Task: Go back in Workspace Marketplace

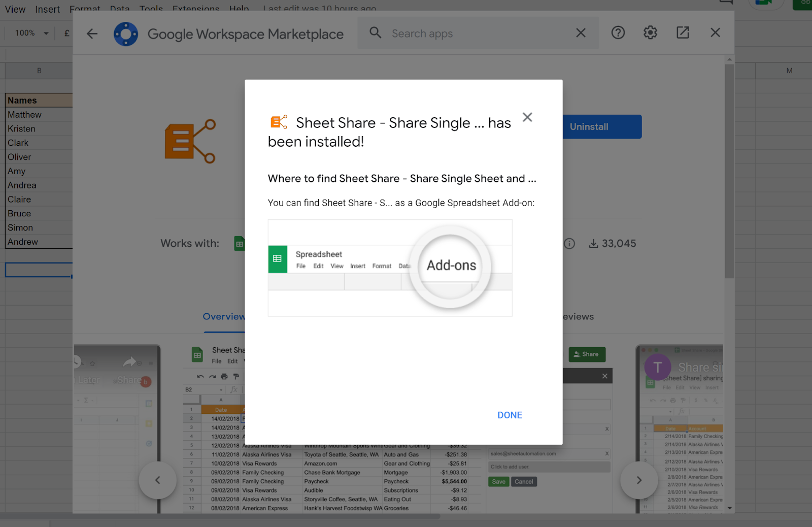Action: pos(92,34)
